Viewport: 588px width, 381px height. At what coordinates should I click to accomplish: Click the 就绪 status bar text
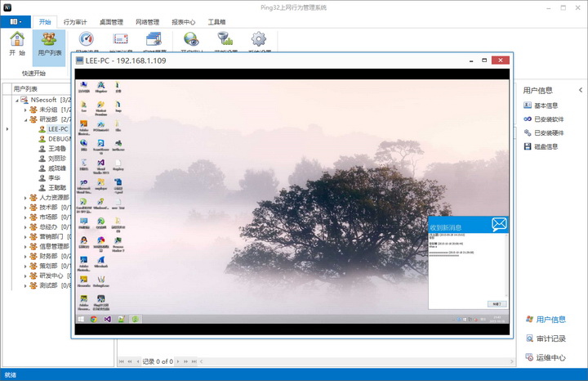click(11, 375)
